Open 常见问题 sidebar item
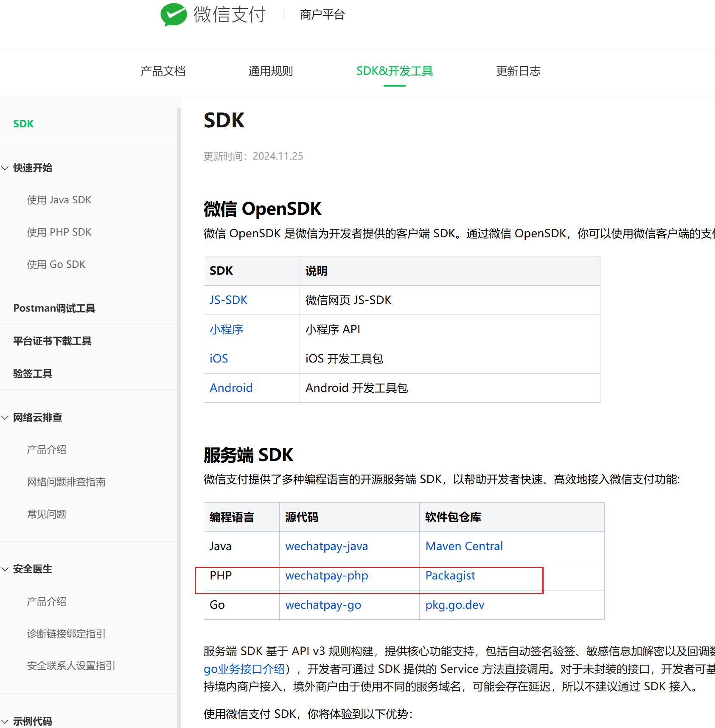The image size is (715, 728). tap(47, 514)
